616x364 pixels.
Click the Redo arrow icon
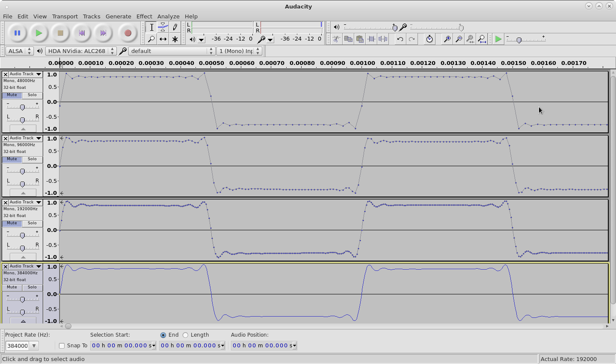(x=412, y=39)
